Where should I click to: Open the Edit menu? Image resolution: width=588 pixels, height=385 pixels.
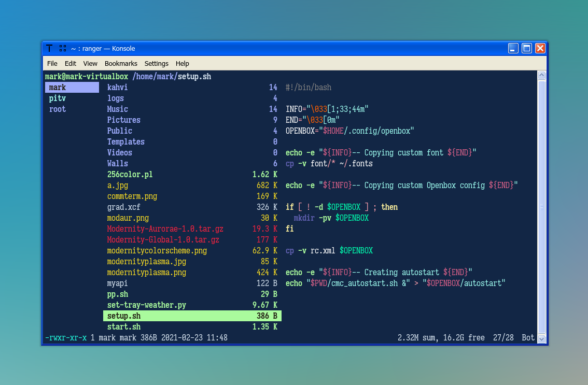[x=70, y=63]
